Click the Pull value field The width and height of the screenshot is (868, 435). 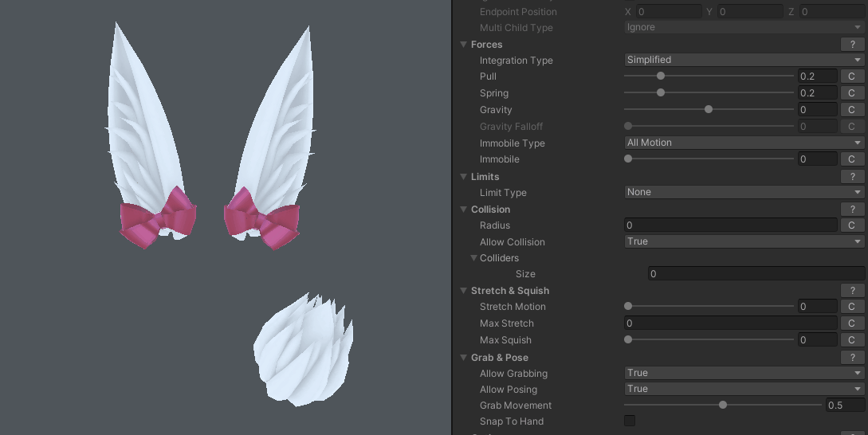pos(817,76)
